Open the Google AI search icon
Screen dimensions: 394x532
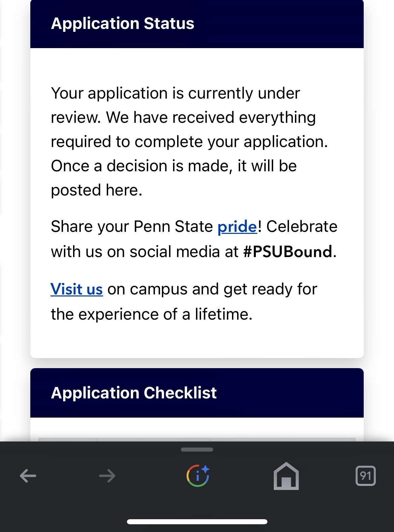198,475
